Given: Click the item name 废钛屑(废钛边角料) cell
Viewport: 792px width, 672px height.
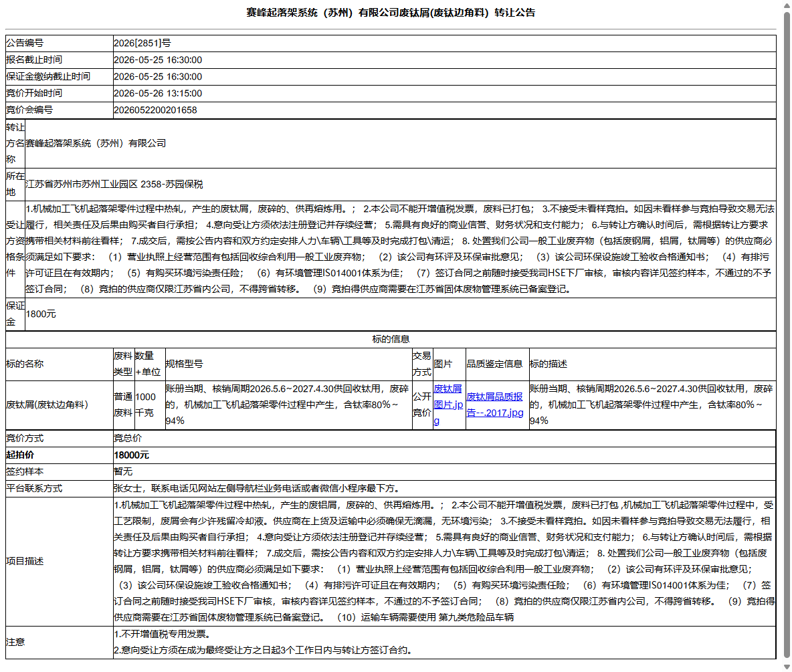Looking at the screenshot, I should 59,405.
